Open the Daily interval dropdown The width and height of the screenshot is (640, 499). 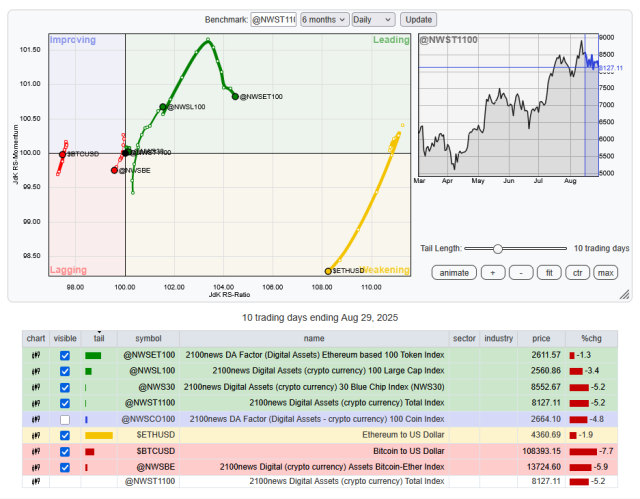pos(373,20)
